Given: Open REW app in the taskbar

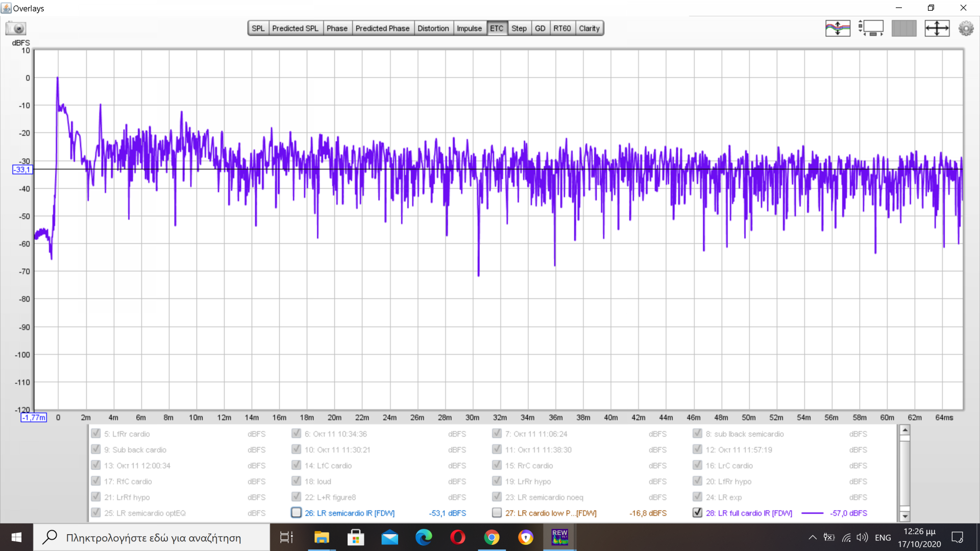Looking at the screenshot, I should 559,537.
